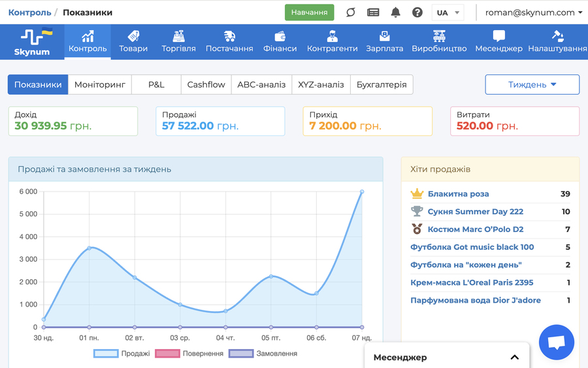This screenshot has width=588, height=368.
Task: Open the Торгівля cash register icon
Action: (x=178, y=36)
